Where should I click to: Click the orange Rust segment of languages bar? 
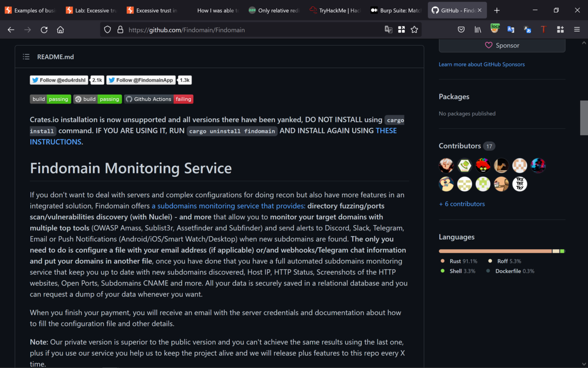495,251
